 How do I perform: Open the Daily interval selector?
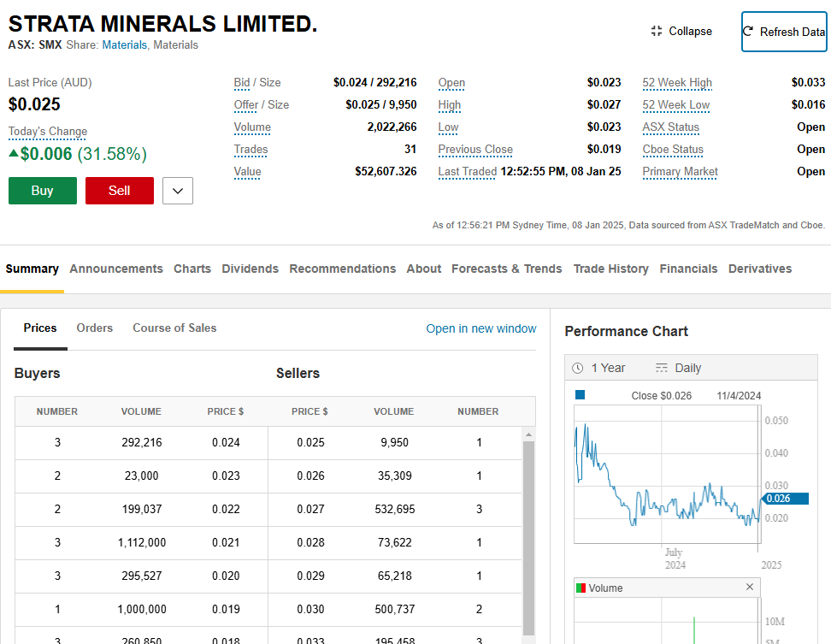(678, 368)
